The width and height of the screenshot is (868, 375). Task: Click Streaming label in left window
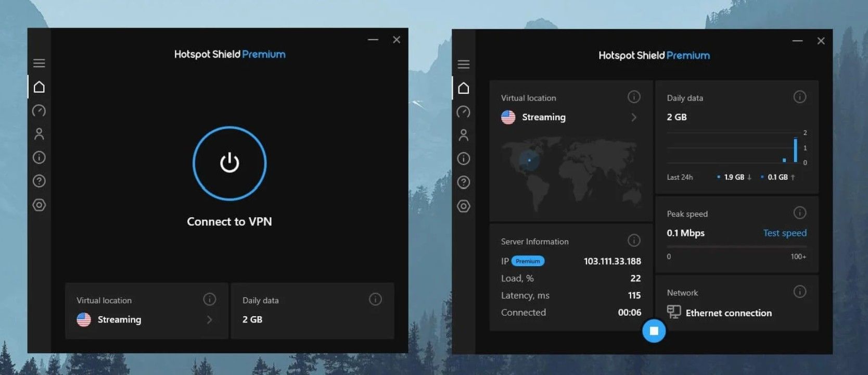tap(119, 319)
